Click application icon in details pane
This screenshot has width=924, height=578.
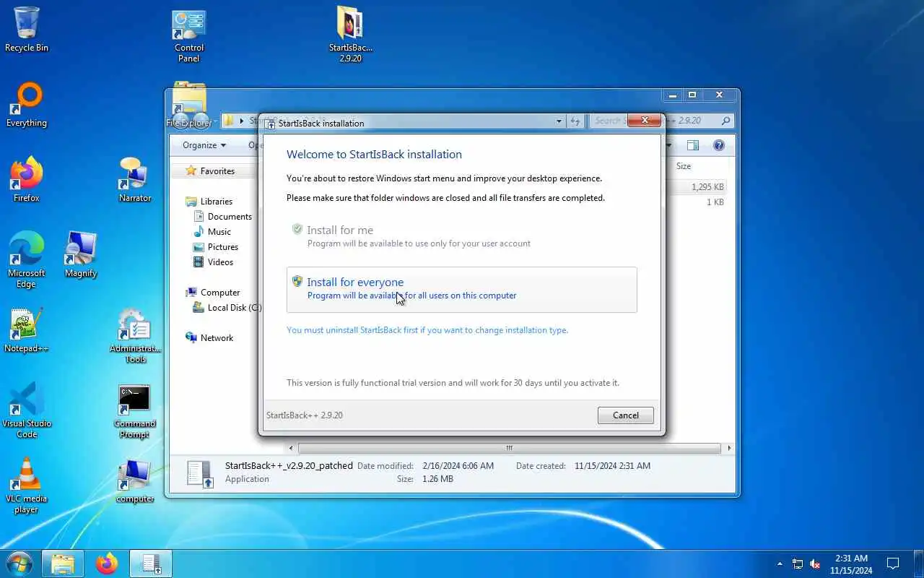200,473
